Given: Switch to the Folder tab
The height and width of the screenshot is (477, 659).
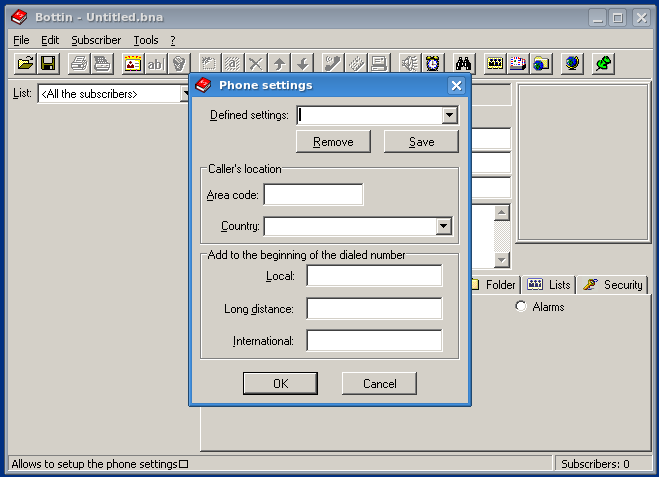Looking at the screenshot, I should (x=495, y=285).
